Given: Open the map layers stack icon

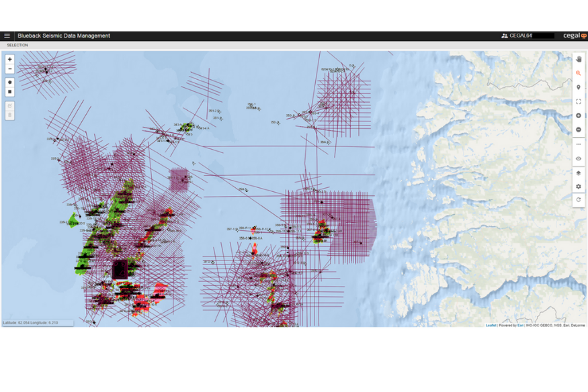Looking at the screenshot, I should [579, 173].
